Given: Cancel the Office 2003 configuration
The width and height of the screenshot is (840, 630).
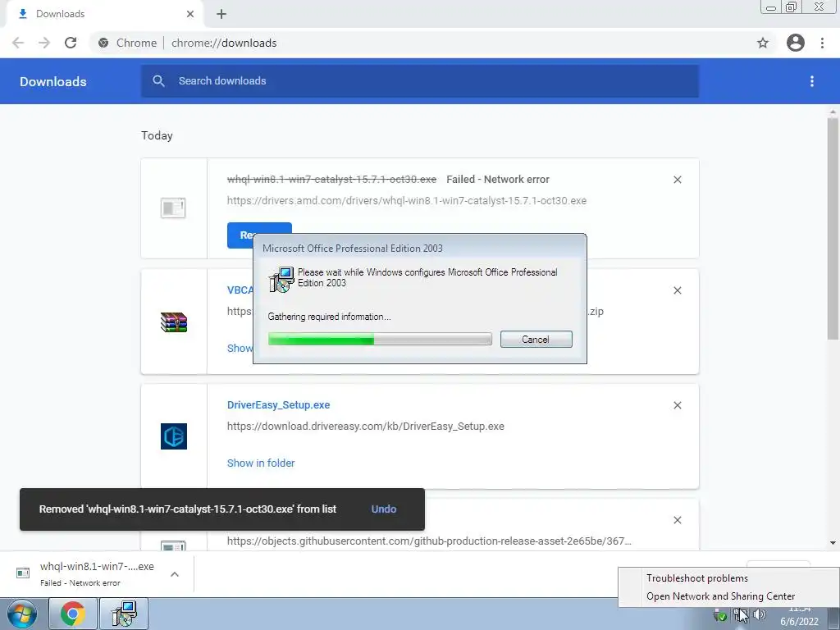Looking at the screenshot, I should [x=536, y=339].
